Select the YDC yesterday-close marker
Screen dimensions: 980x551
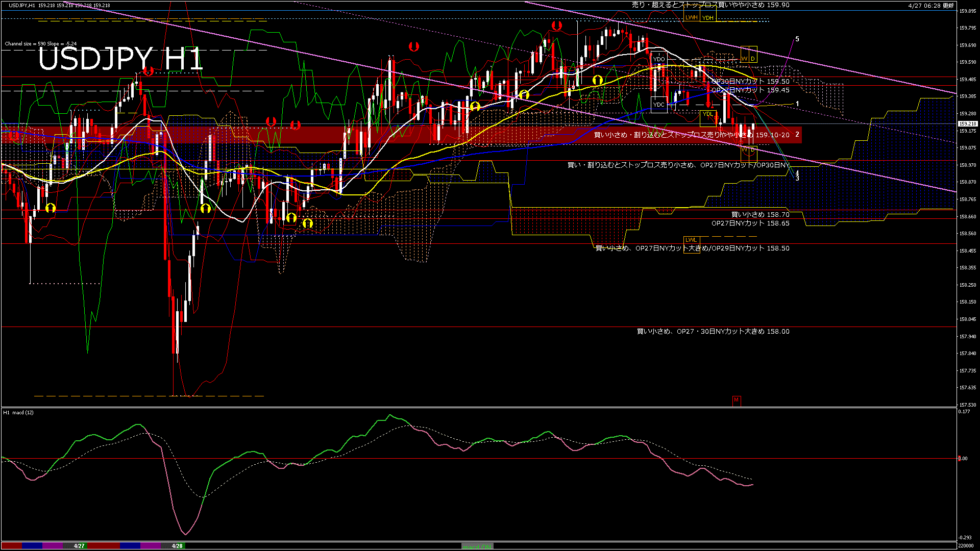[x=659, y=105]
